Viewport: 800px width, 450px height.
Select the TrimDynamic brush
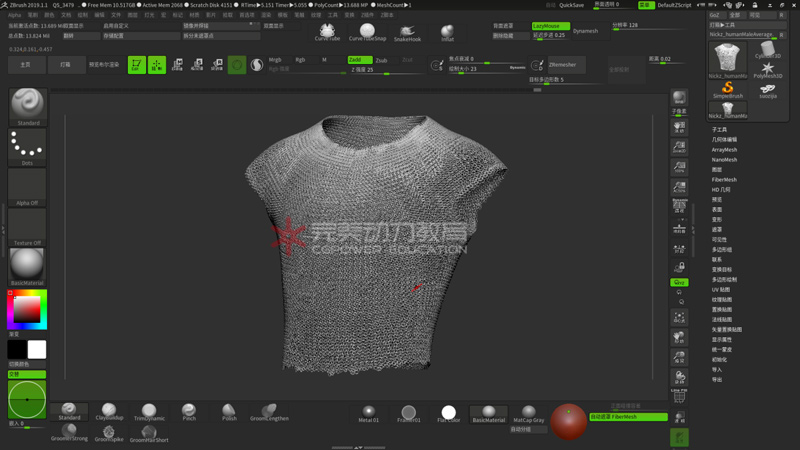point(149,411)
